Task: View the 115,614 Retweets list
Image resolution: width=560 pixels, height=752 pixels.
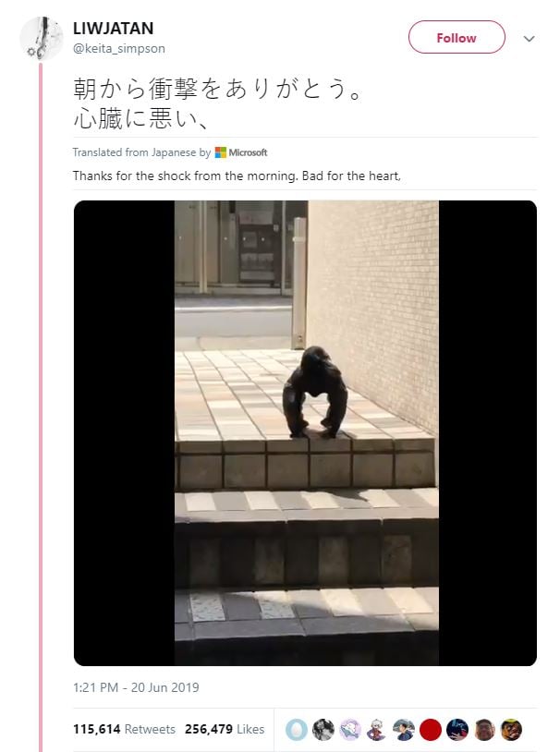Action: (124, 729)
